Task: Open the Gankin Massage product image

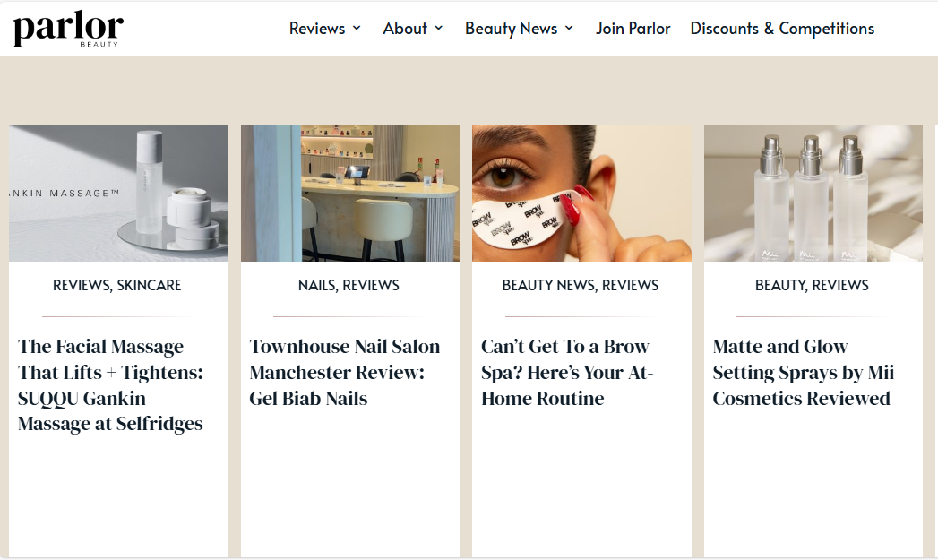Action: tap(118, 193)
